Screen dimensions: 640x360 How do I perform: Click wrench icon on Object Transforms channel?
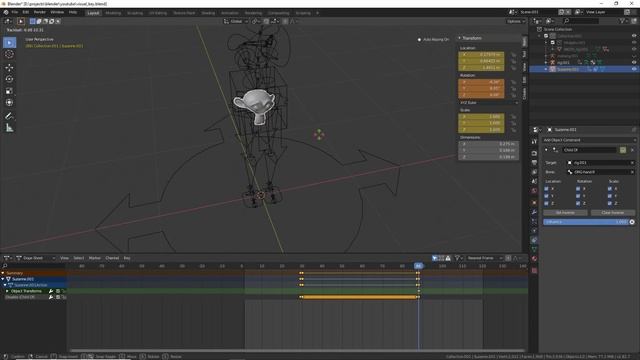click(51, 291)
